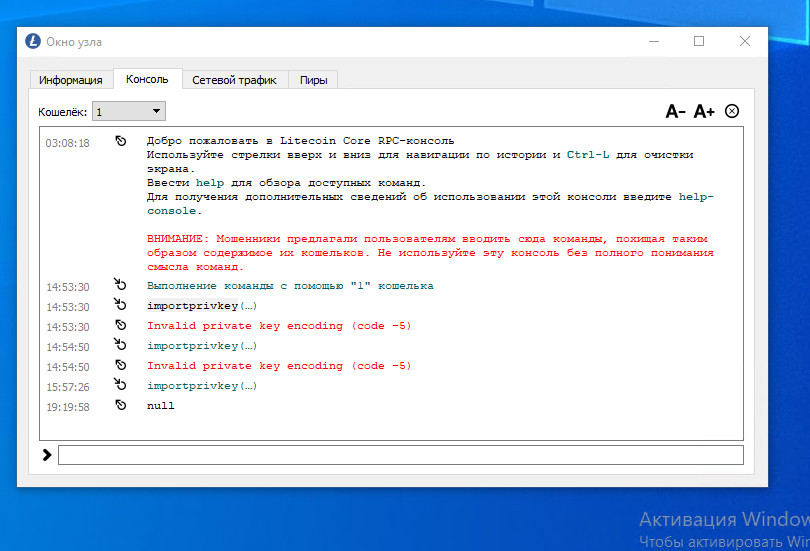Click the command icon of the 15:57:26 importprivkey row
Image resolution: width=810 pixels, height=551 pixels.
(x=120, y=384)
